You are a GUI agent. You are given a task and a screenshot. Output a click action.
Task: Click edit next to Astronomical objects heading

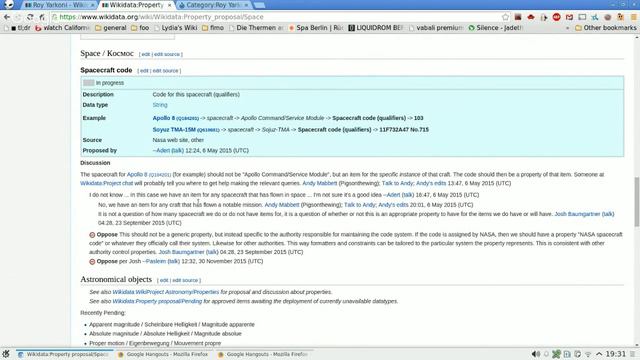(x=164, y=280)
